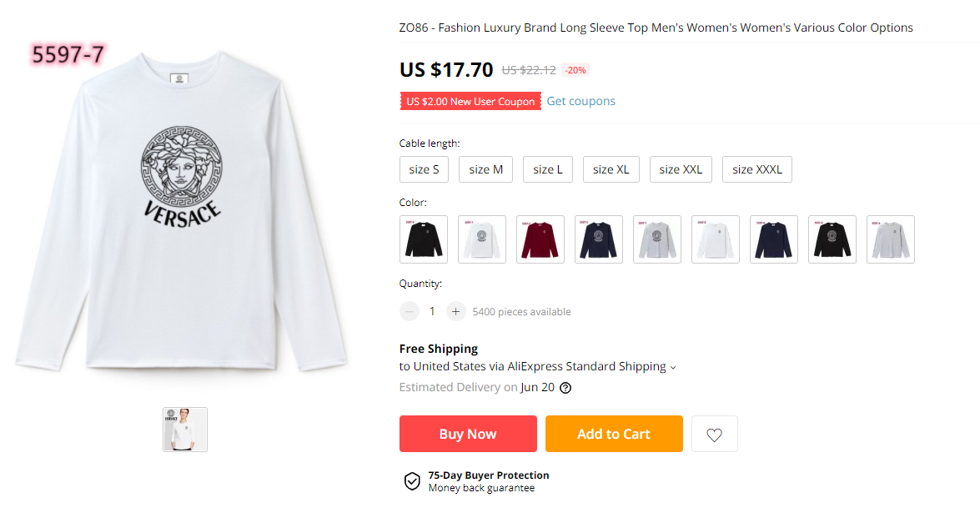
Task: Click the buyer protection shield icon
Action: [x=411, y=481]
